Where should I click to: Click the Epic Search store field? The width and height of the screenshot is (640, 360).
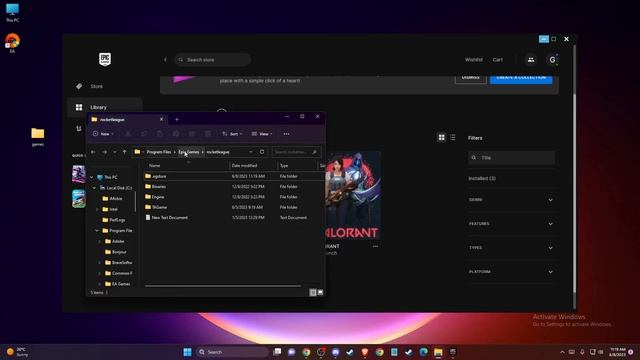[x=213, y=60]
